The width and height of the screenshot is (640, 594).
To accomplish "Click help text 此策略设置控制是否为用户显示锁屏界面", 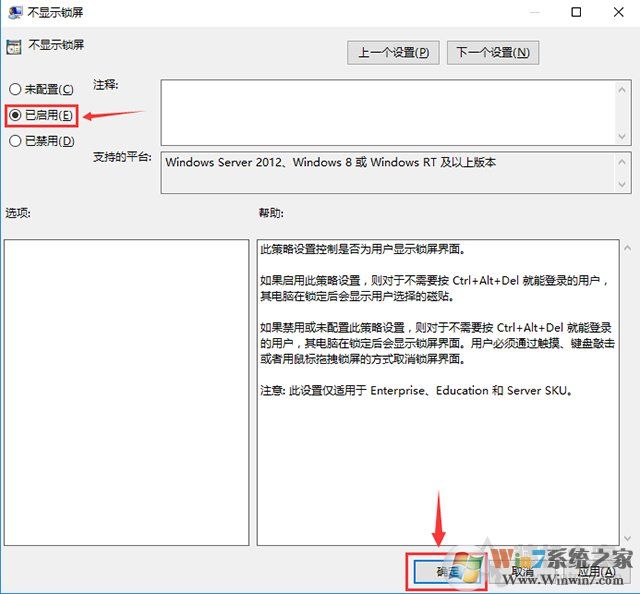I will [362, 249].
